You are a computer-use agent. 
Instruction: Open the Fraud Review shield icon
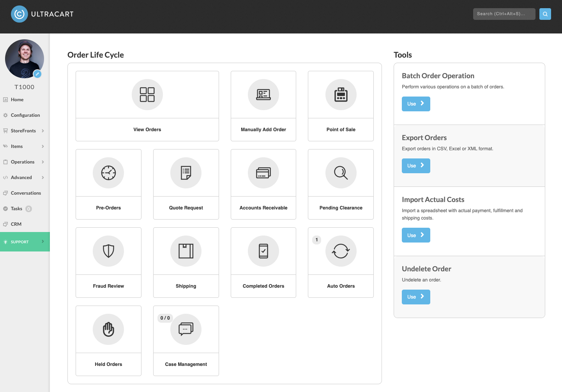108,251
